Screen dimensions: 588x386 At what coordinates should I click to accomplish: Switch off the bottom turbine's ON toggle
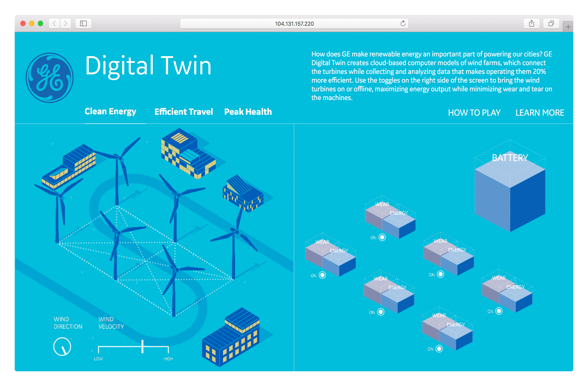tap(439, 349)
